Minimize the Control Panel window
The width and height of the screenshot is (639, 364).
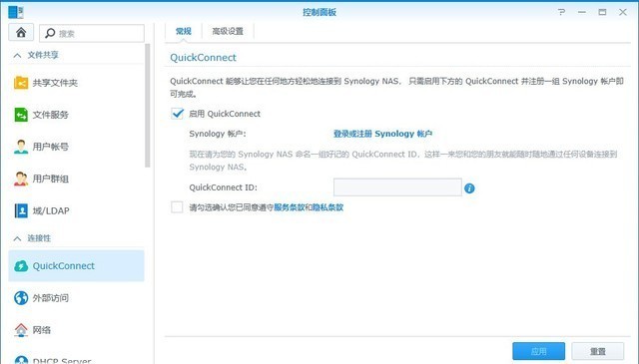[582, 12]
